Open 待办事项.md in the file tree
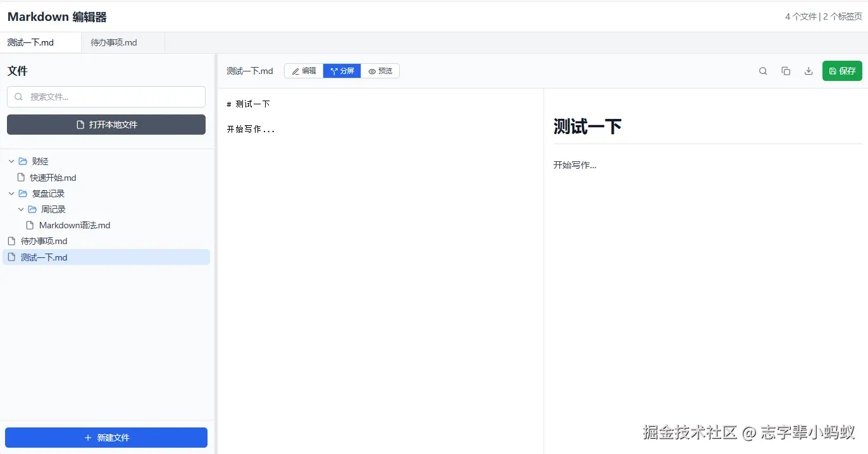The width and height of the screenshot is (868, 454). pyautogui.click(x=106, y=241)
